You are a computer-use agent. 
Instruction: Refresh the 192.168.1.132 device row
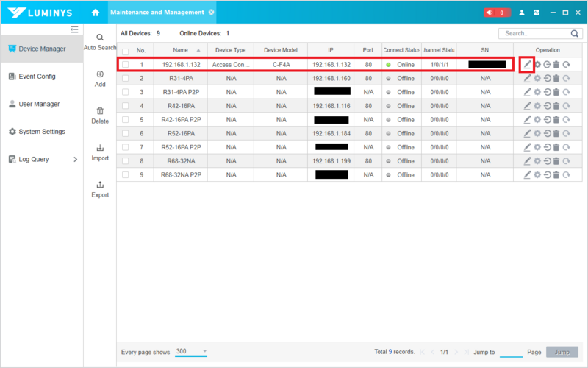pyautogui.click(x=566, y=65)
